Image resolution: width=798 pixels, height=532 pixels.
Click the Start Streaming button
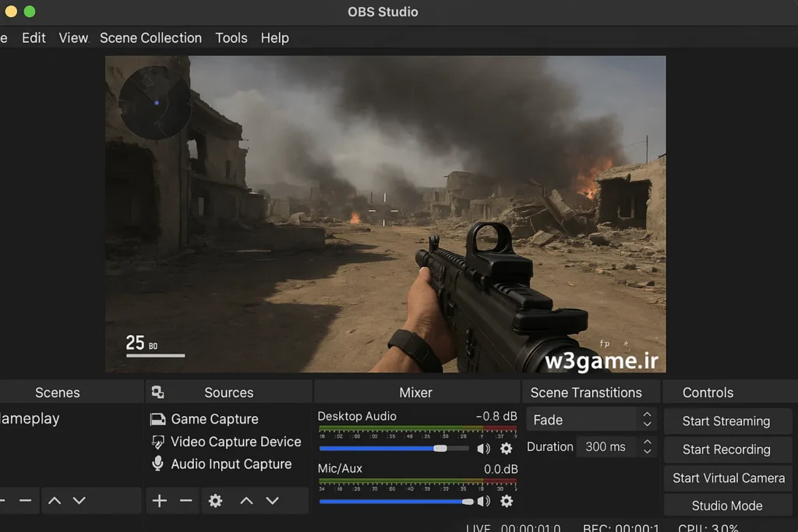(727, 421)
